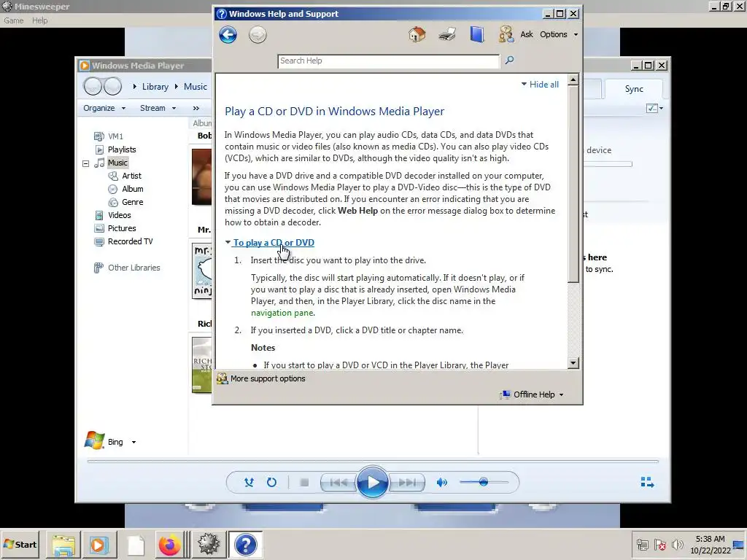Collapse the Music tree node
Viewport: 747px width, 560px height.
point(86,163)
